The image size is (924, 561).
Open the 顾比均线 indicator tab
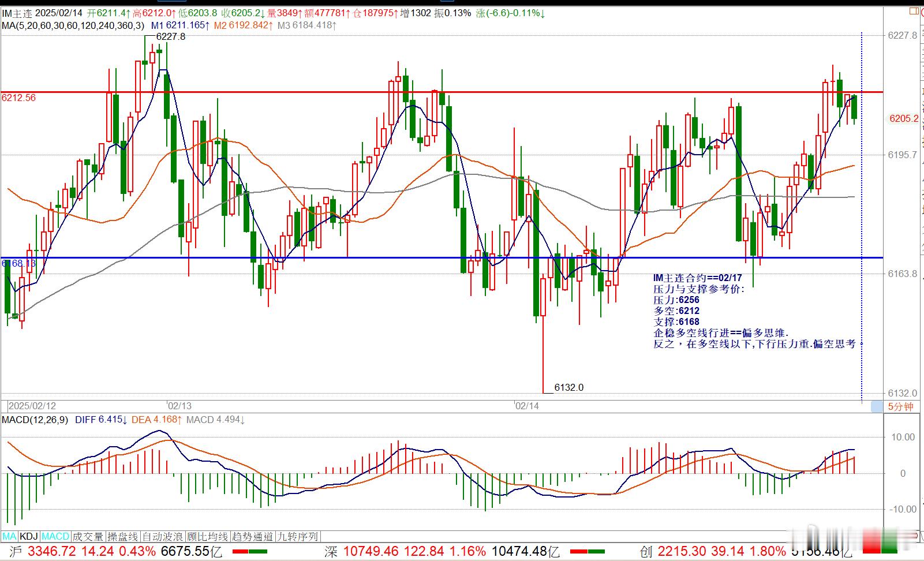(207, 536)
